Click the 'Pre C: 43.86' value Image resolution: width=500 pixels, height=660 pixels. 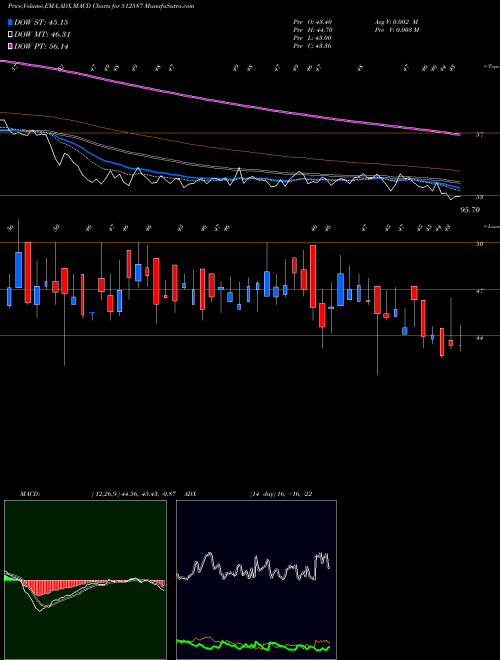click(x=312, y=46)
